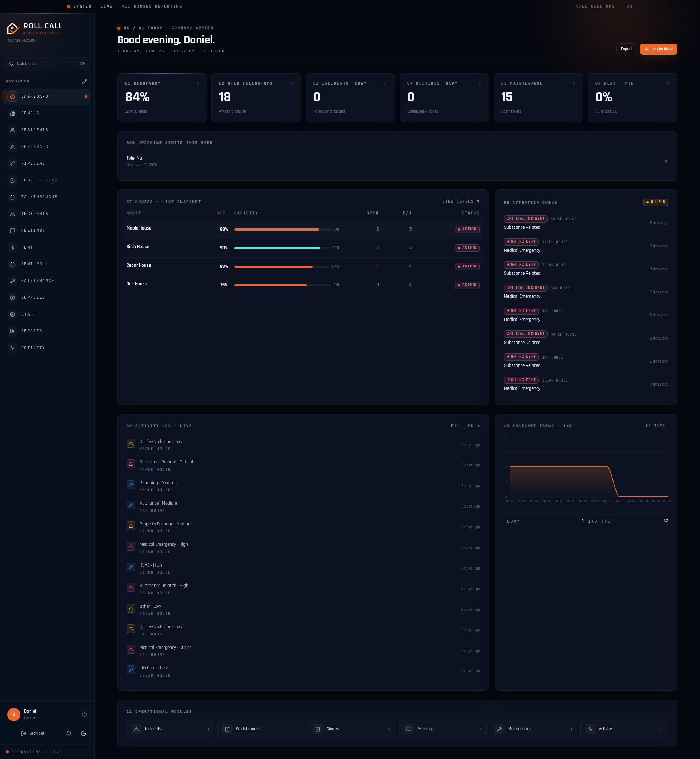Screen dimensions: 700x759
Task: Click Curfew Violation Maple House warning icon
Action: (x=131, y=443)
